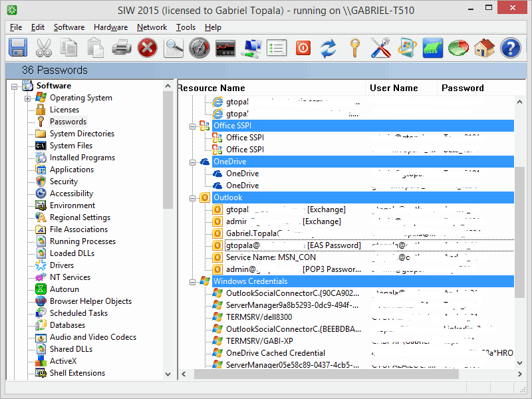Click the Copy pages toolbar icon
Viewport: 532px width, 399px height.
coord(69,47)
